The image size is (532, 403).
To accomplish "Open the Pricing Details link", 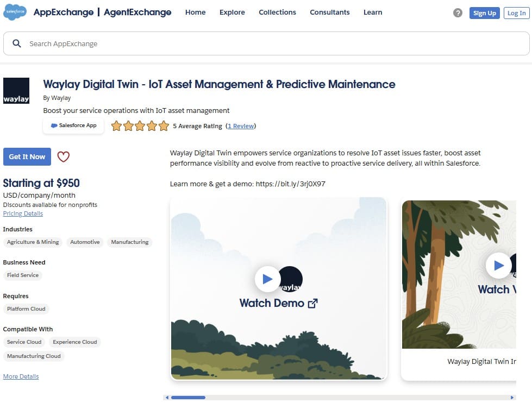I will pos(23,213).
